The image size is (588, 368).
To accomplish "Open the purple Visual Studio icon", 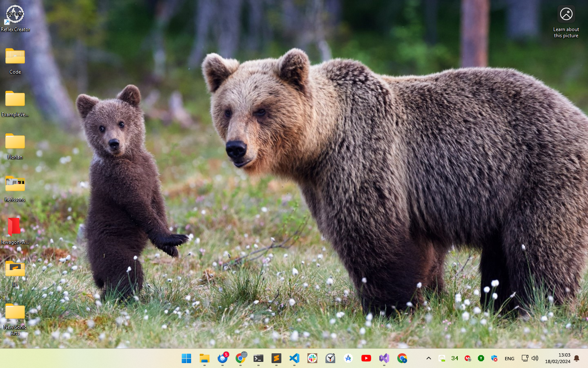I will tap(384, 358).
